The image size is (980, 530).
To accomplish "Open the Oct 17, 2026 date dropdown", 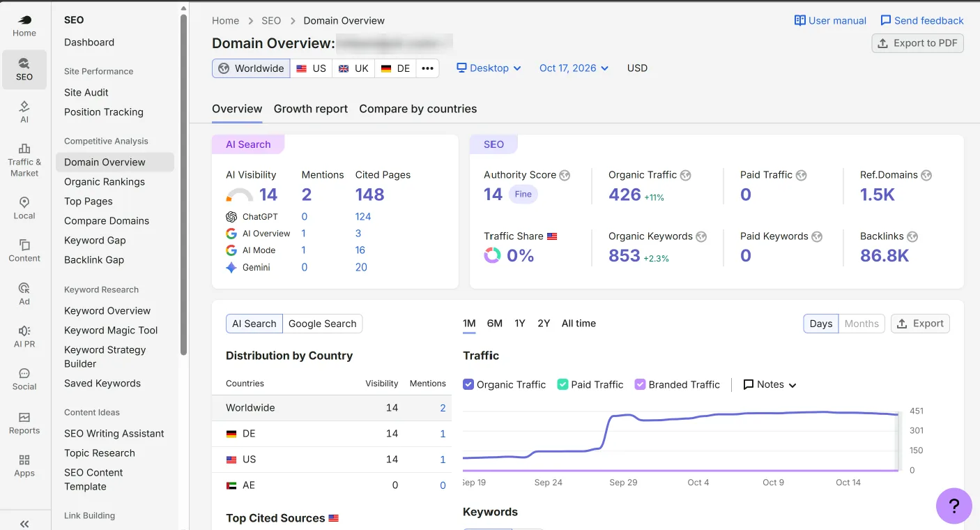I will 574,68.
